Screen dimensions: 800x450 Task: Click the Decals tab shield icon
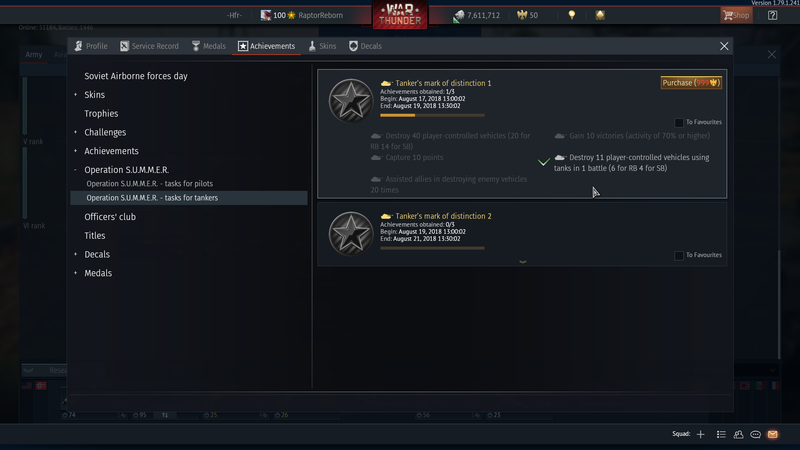point(353,46)
